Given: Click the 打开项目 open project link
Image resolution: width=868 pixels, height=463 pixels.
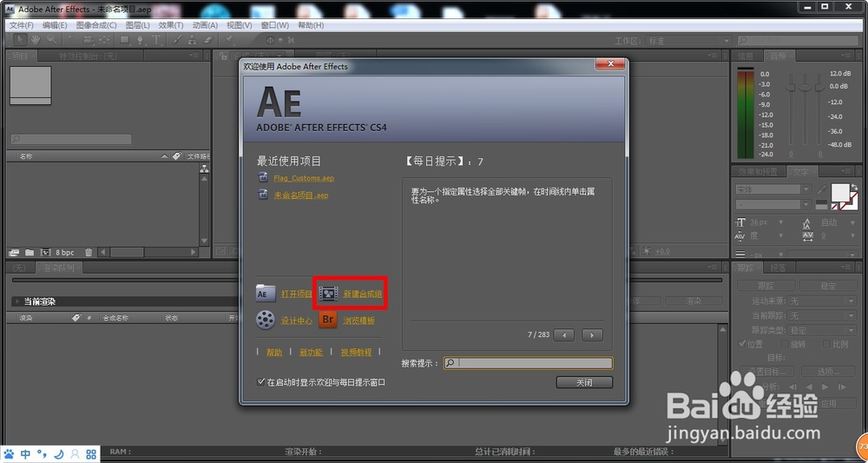Looking at the screenshot, I should click(297, 294).
